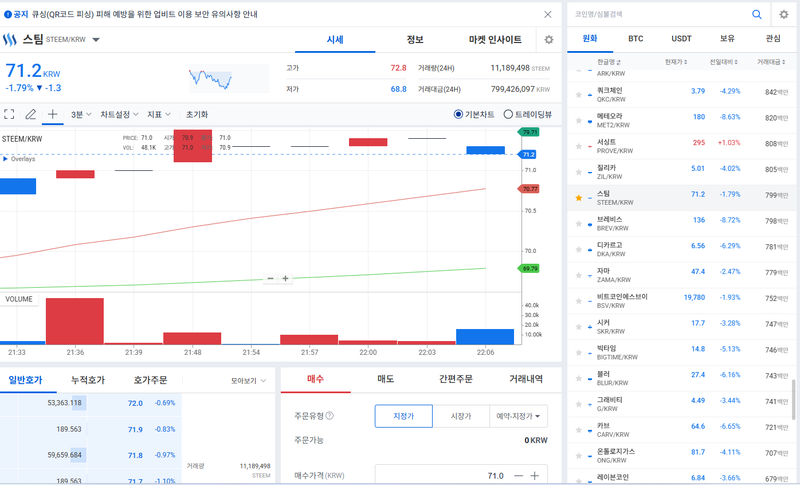The image size is (800, 485).
Task: Select 기본차트 radio button
Action: [458, 114]
